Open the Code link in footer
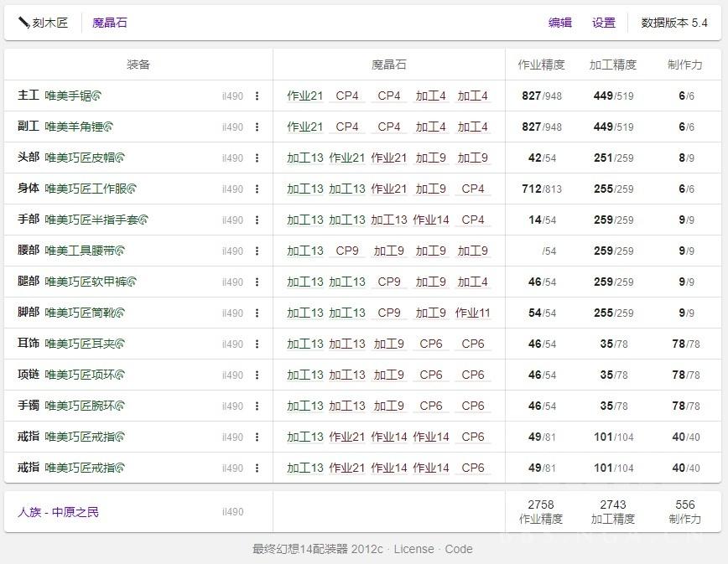Viewport: 728px width, 564px height. 459,549
